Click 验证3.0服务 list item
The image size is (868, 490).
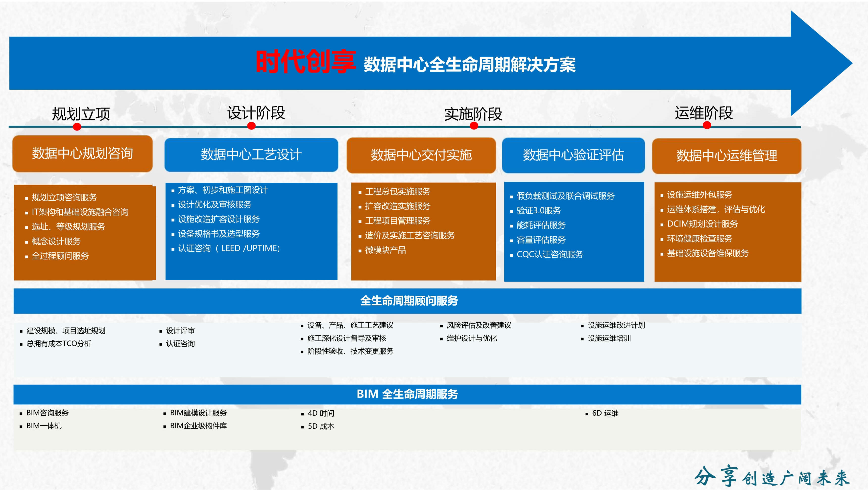538,210
